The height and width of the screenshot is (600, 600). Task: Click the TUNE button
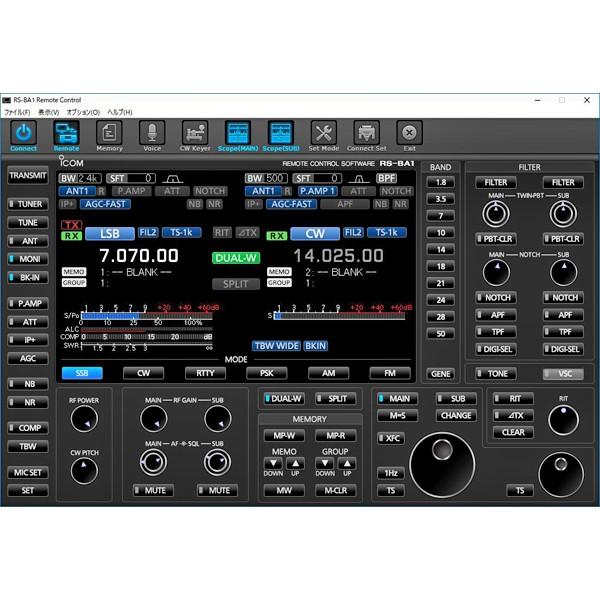[28, 222]
